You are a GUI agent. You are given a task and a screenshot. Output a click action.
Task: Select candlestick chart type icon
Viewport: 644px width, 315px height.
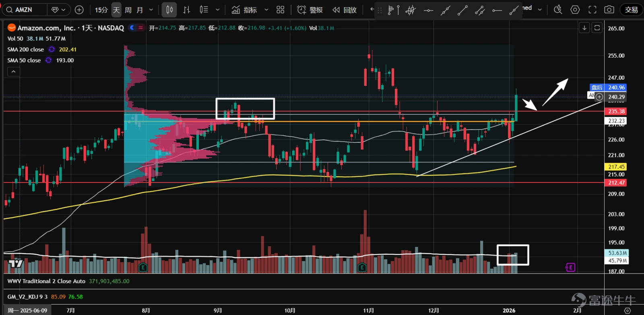(x=169, y=10)
